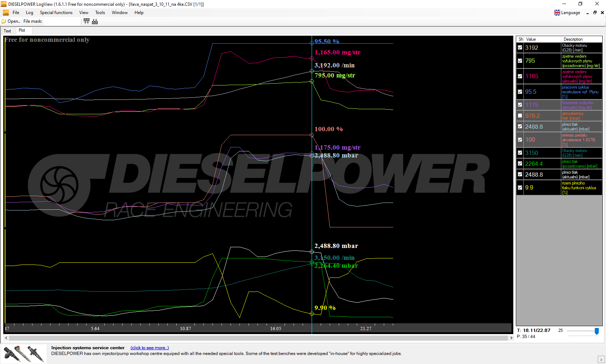Click the UK flag Language icon

557,13
